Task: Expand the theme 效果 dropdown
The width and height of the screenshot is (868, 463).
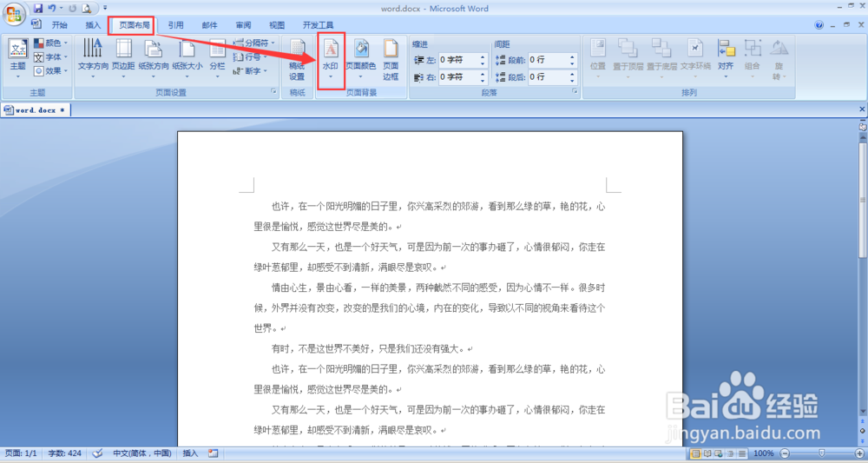Action: coord(50,71)
